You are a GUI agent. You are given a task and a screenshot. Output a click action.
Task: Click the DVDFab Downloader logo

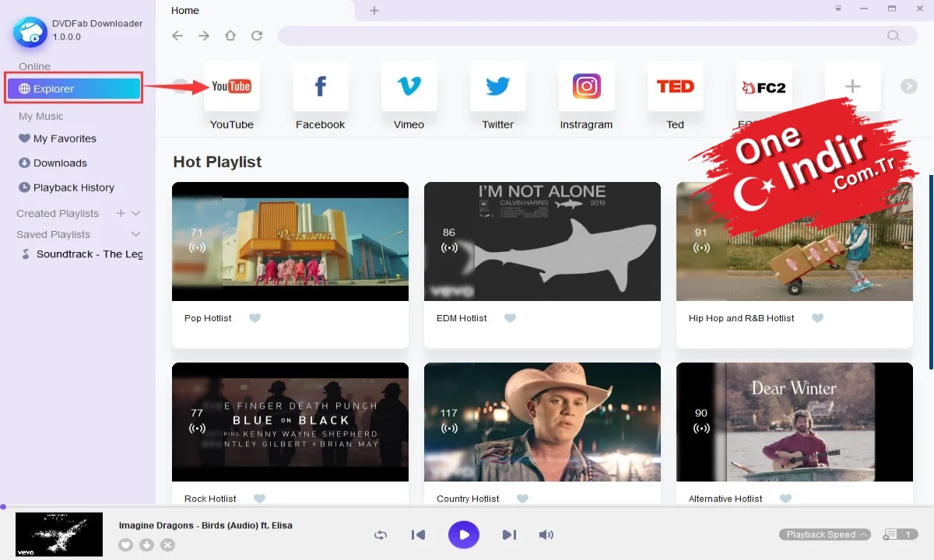[30, 31]
